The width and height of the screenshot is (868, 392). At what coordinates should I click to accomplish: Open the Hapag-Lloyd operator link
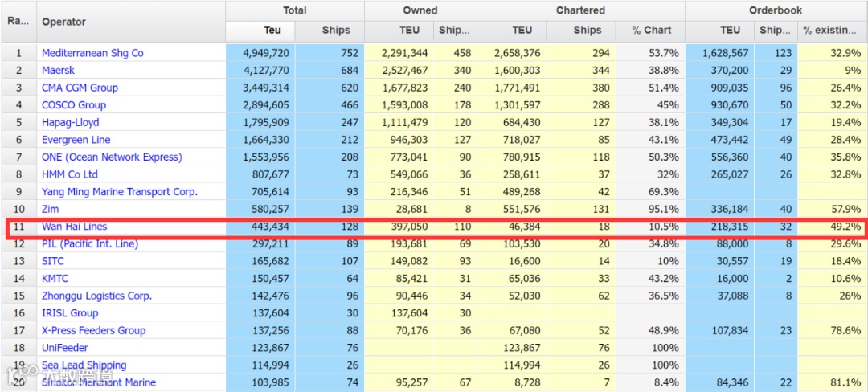tap(70, 122)
